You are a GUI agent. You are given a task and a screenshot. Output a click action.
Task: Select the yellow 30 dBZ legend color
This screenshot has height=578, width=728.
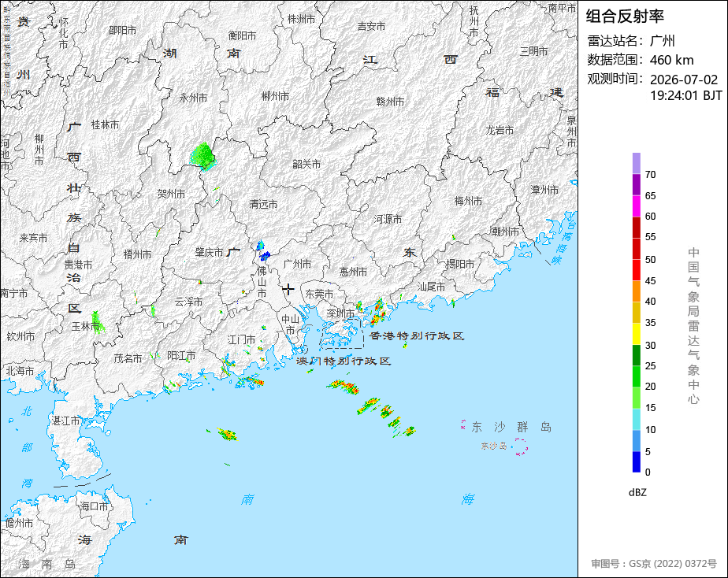[x=636, y=334]
